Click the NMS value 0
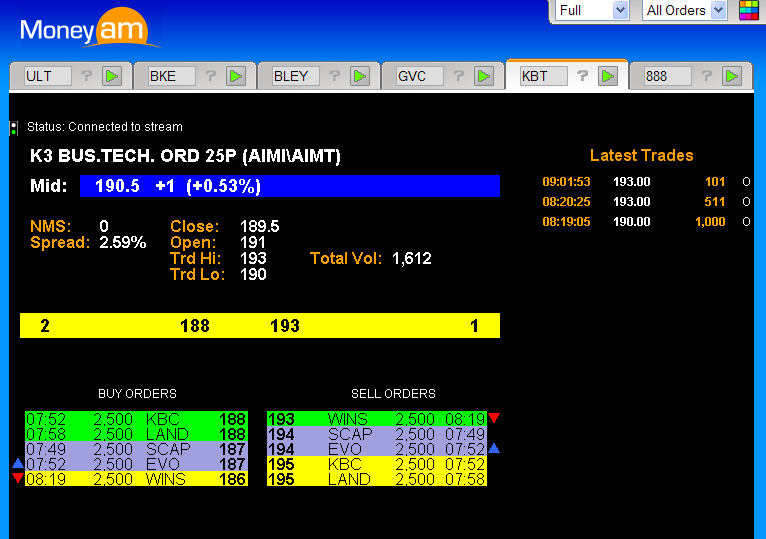 pyautogui.click(x=104, y=226)
